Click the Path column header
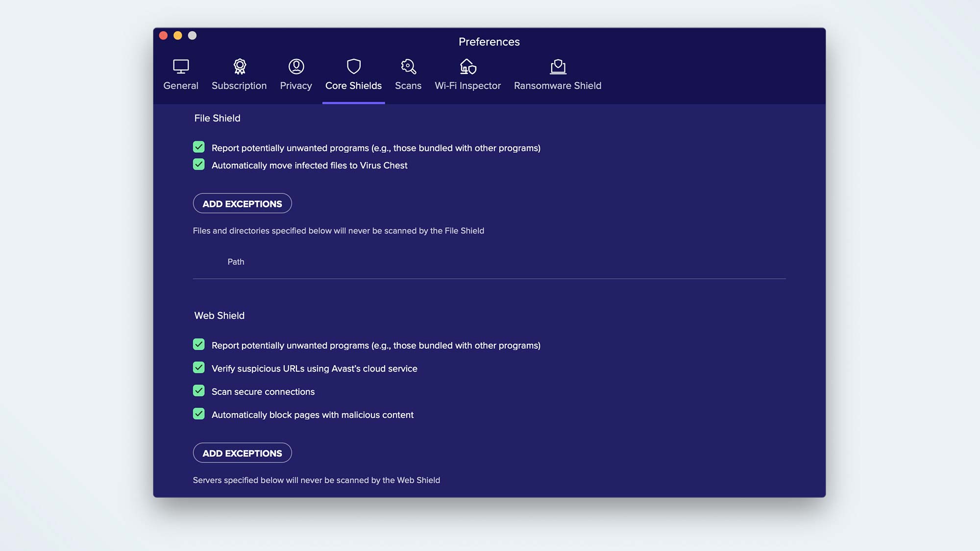Screen dimensions: 980x551 click(x=236, y=262)
